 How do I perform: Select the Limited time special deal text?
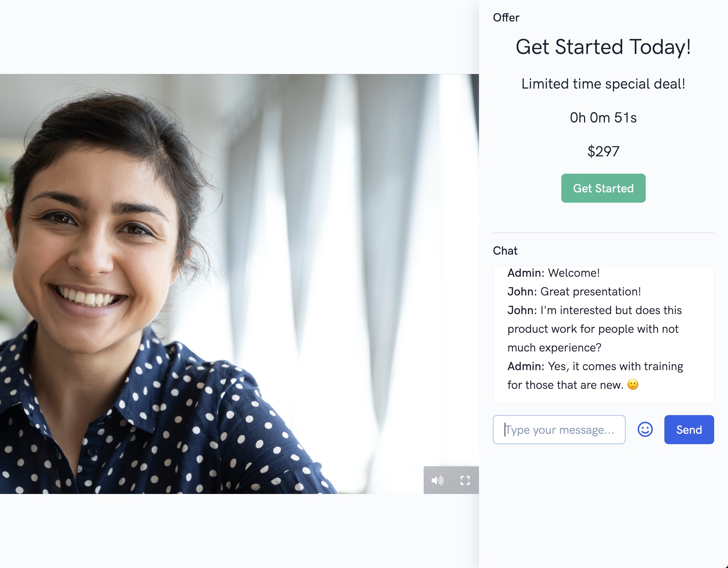tap(603, 84)
